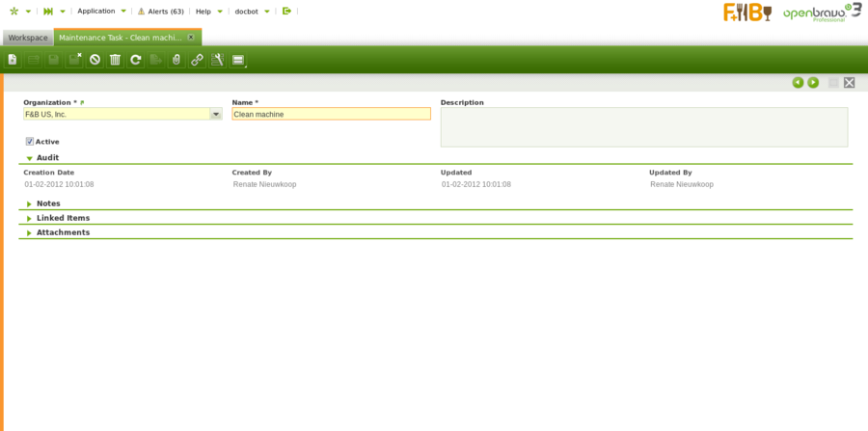Screen dimensions: 868x431
Task: Expand the Linked Items section
Action: tap(63, 218)
